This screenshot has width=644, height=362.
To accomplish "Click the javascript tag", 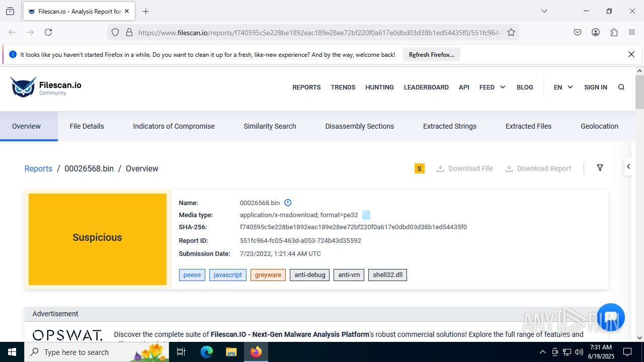I will (228, 275).
